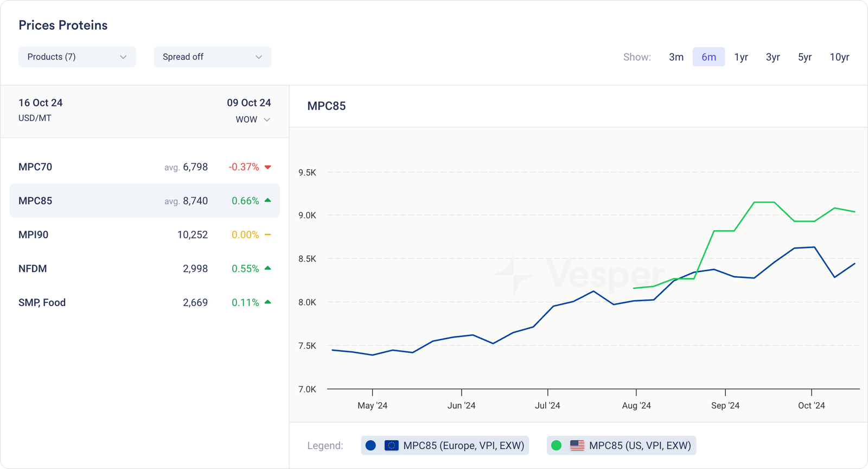Image resolution: width=868 pixels, height=469 pixels.
Task: Click the US flag icon in legend
Action: pos(577,446)
